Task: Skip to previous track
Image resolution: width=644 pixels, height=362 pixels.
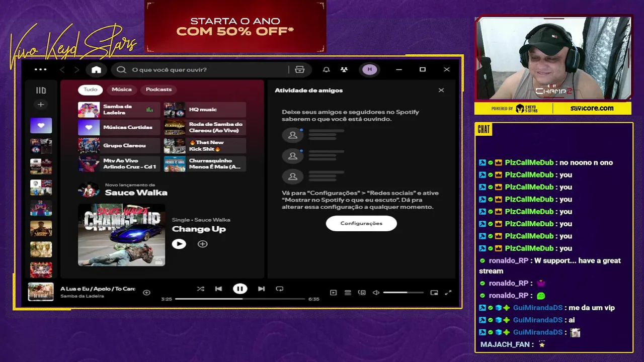Action: click(x=218, y=289)
